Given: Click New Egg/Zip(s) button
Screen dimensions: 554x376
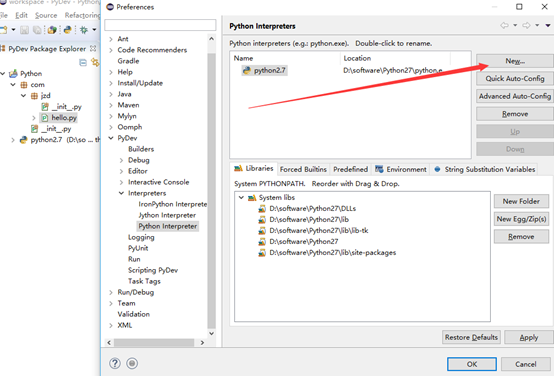Looking at the screenshot, I should 521,219.
